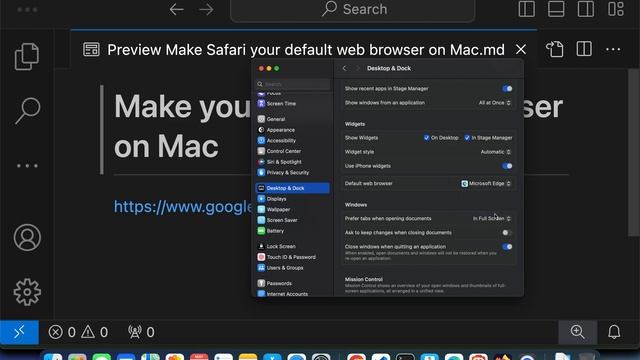Click the Wallpaper icon in settings sidebar

point(261,209)
